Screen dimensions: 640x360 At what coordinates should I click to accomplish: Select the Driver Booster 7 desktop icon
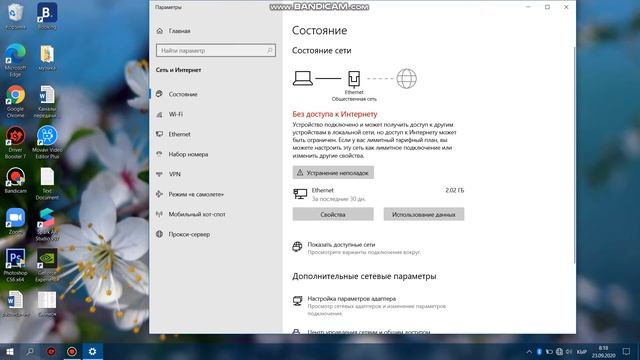point(16,142)
